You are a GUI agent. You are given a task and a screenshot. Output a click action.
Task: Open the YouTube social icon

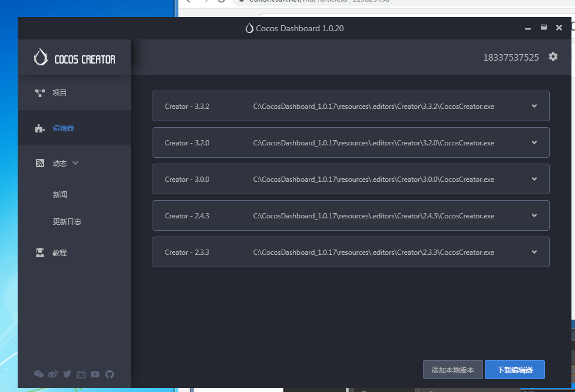[95, 374]
